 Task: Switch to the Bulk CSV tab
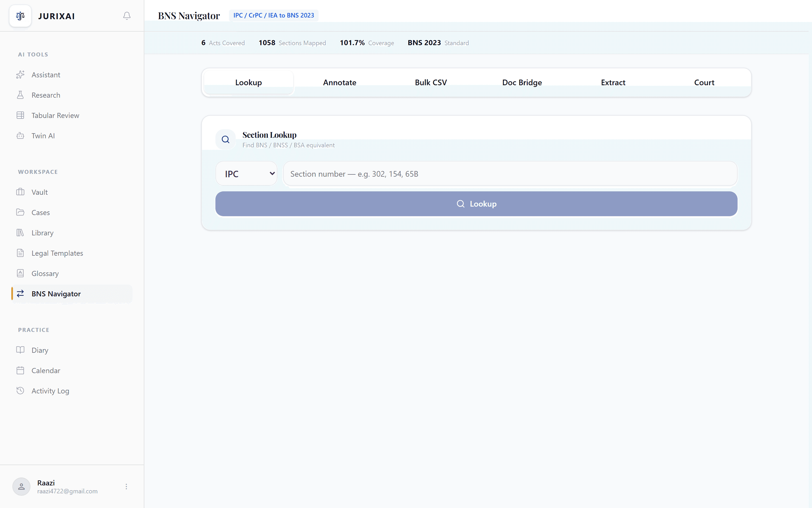pos(431,82)
